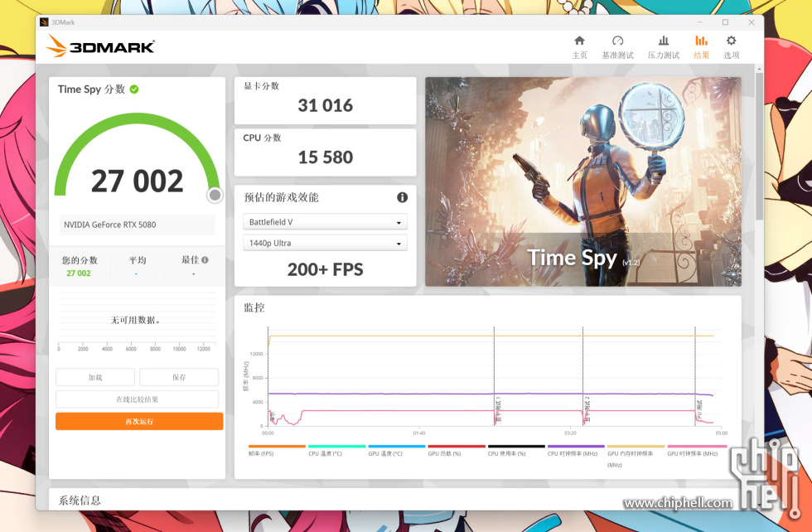Open the 选项 options gear

pyautogui.click(x=731, y=47)
